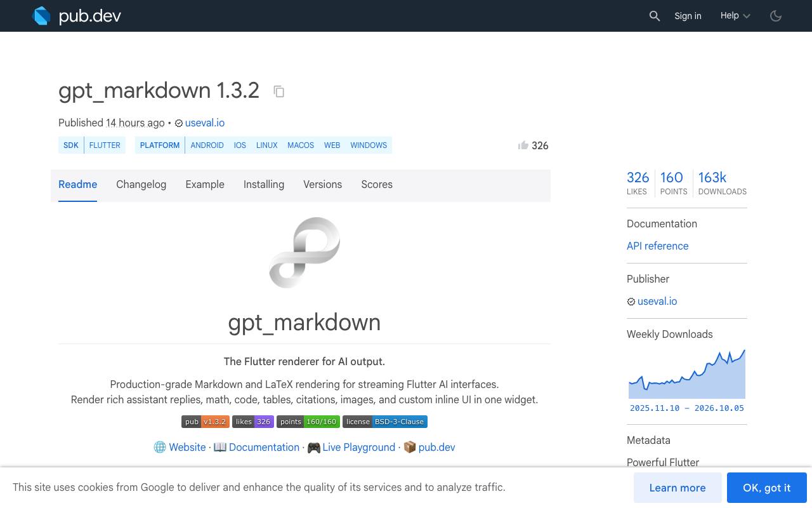This screenshot has width=812, height=508.
Task: Click Learn more about cookies
Action: pos(678,488)
